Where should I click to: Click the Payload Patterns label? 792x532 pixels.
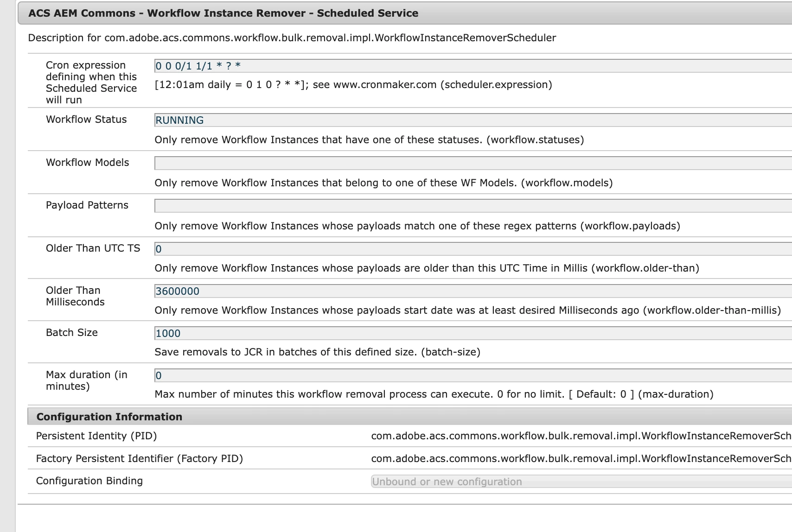(87, 205)
